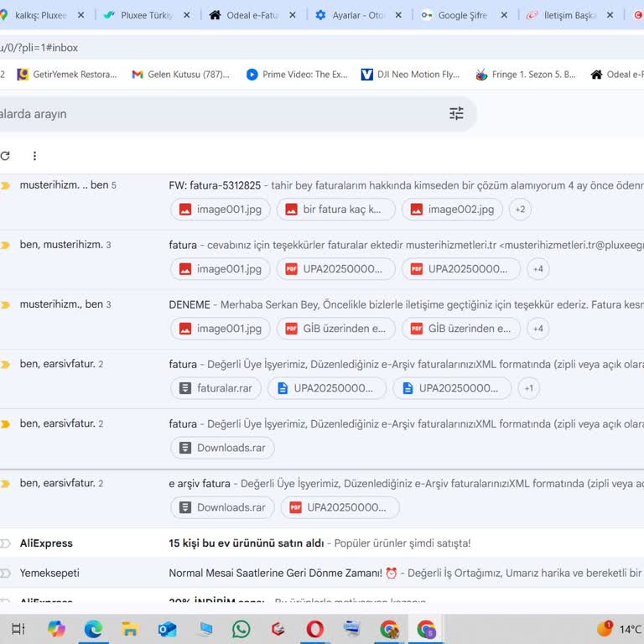The image size is (644, 644).
Task: Click the browser address bar
Action: [322, 48]
